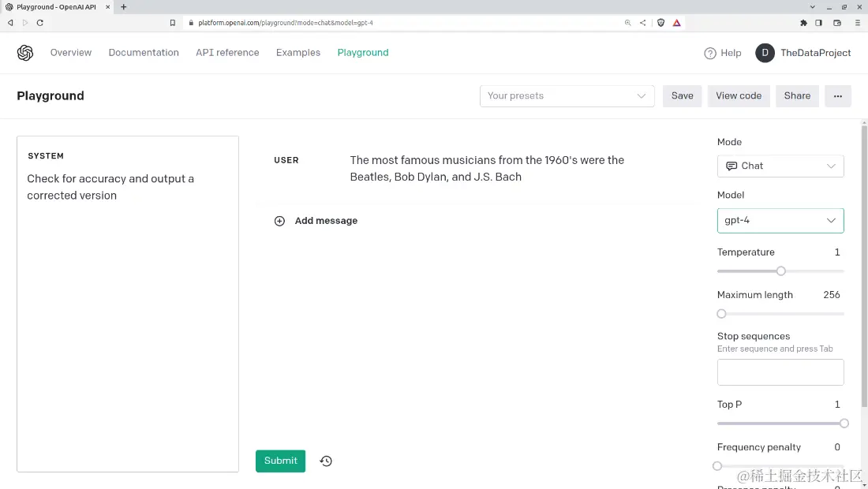Click the TheDataProject avatar icon
This screenshot has height=489, width=868.
pos(765,53)
